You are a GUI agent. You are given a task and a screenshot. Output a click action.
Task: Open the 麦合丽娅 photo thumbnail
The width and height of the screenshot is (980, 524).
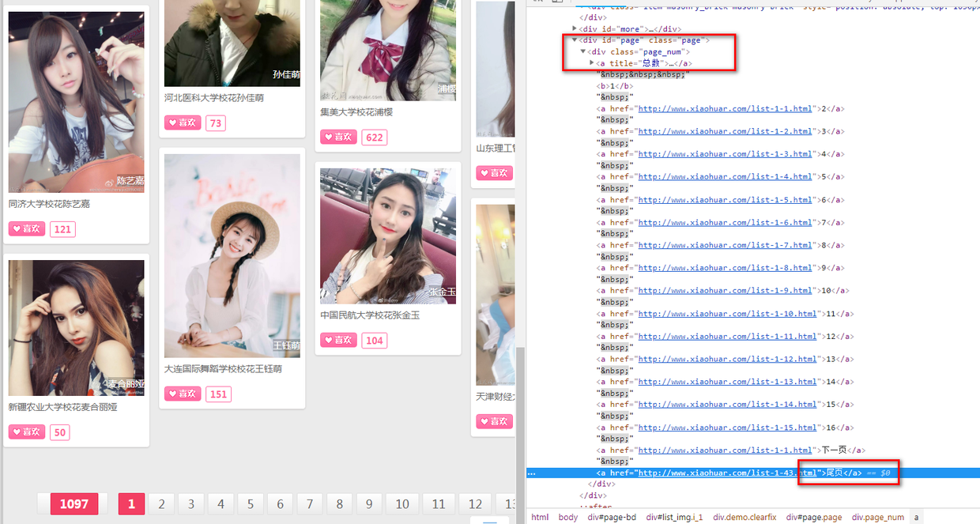click(77, 328)
